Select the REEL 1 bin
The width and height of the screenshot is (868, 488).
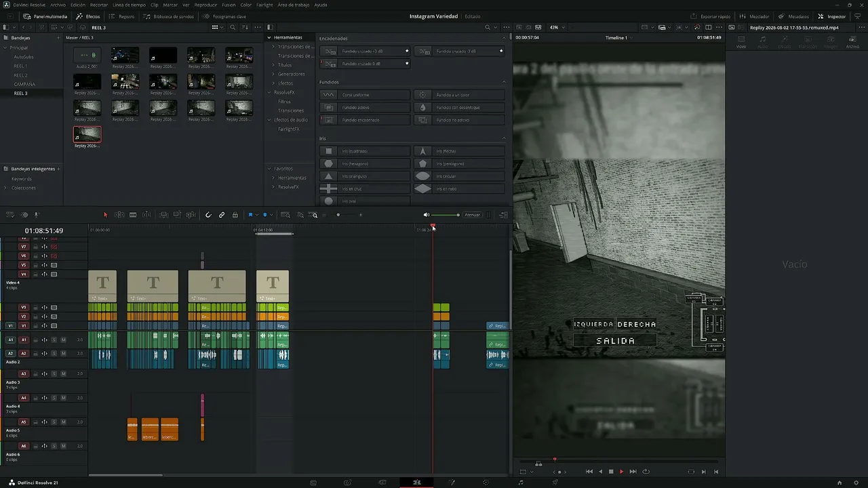[21, 66]
